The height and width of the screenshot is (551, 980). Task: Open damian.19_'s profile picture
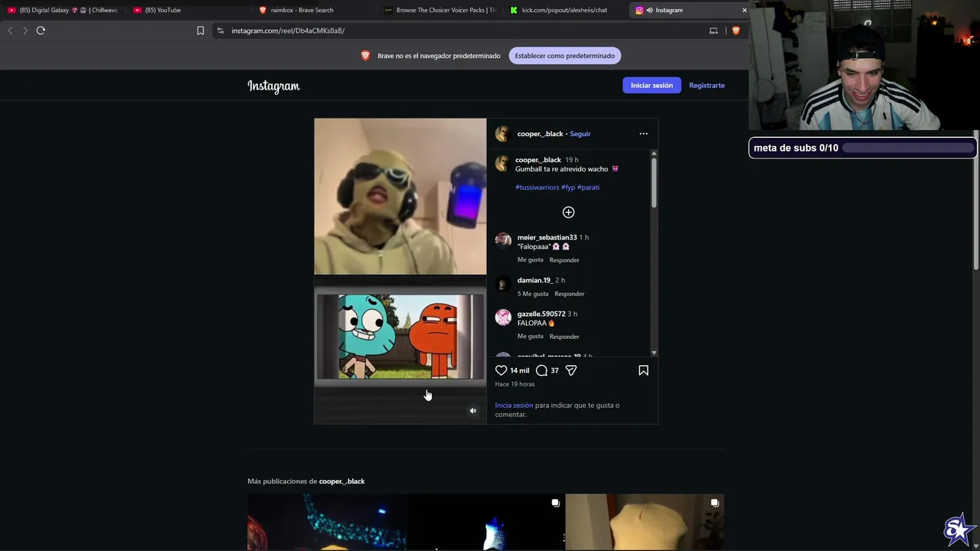point(503,283)
